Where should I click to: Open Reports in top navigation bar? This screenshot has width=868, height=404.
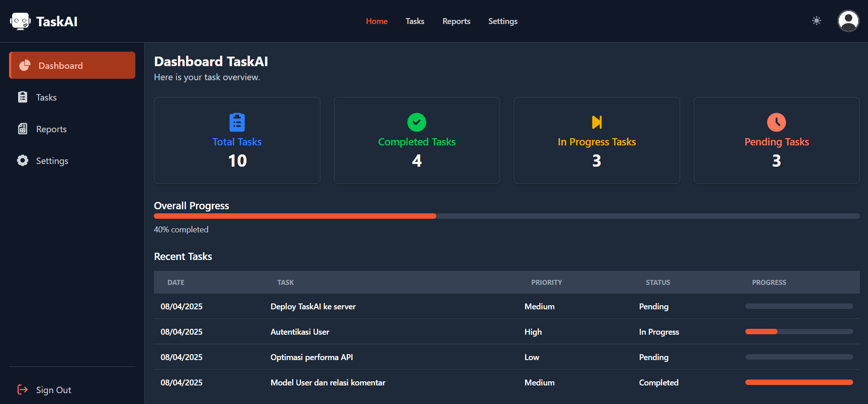(456, 21)
